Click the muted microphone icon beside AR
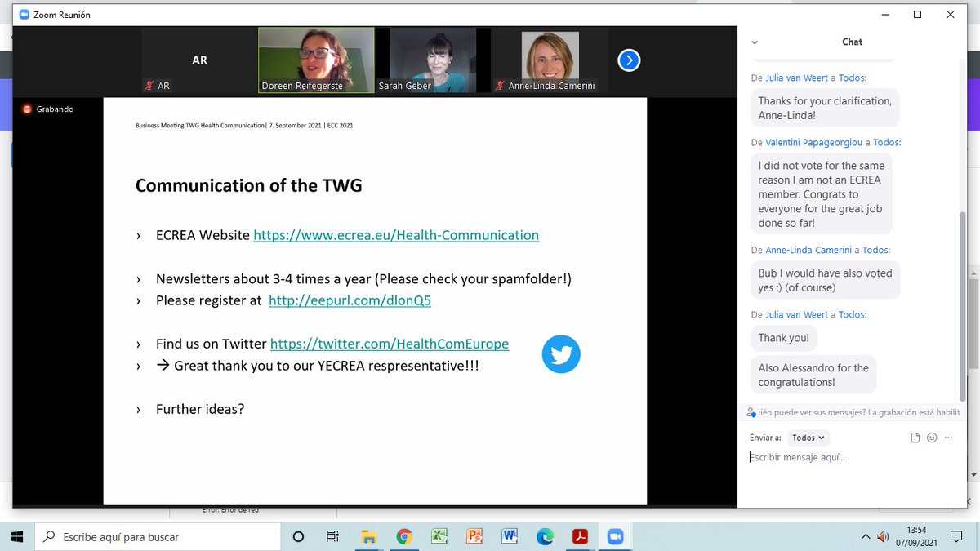Image resolution: width=980 pixels, height=551 pixels. point(149,85)
